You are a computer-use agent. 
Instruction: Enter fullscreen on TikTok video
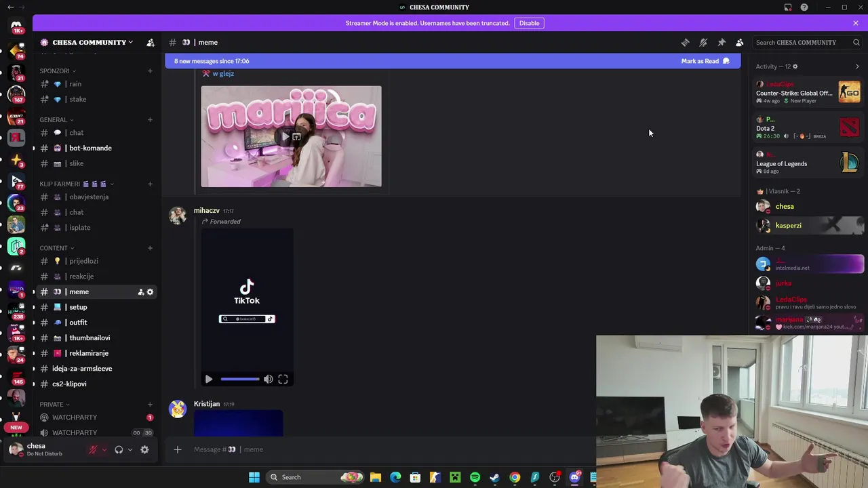283,380
